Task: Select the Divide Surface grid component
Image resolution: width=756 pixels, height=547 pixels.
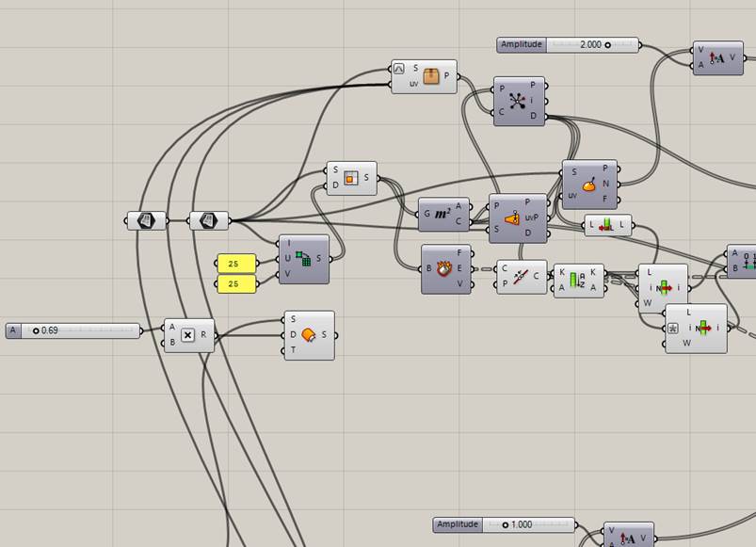Action: [x=304, y=259]
